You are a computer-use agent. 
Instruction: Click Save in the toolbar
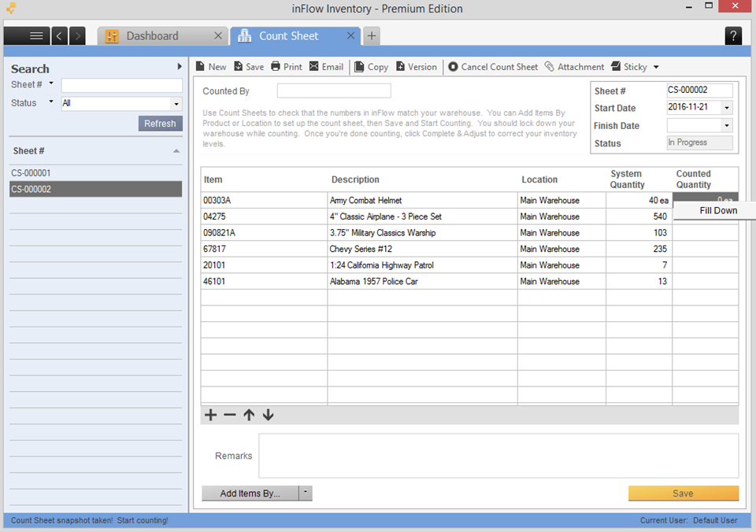pos(249,67)
